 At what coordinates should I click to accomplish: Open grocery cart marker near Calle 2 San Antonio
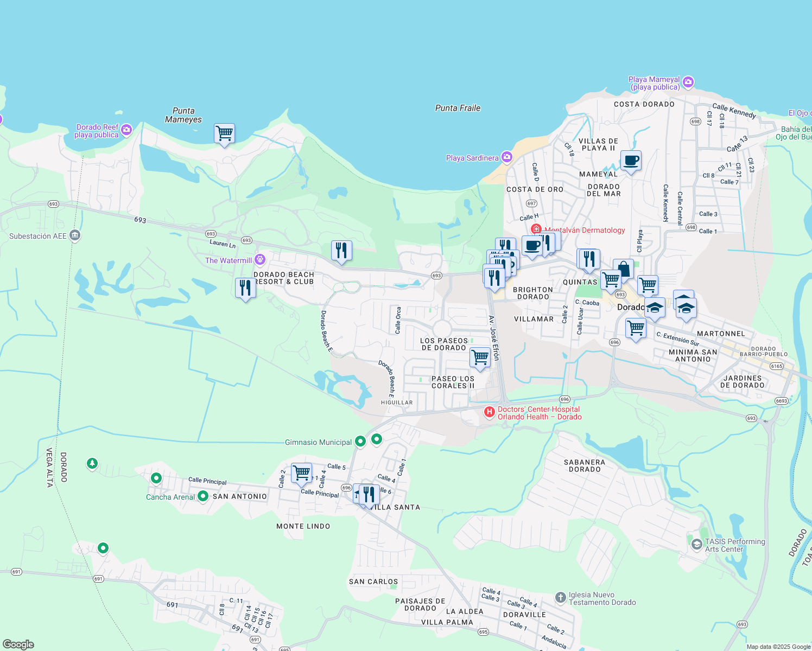click(301, 473)
